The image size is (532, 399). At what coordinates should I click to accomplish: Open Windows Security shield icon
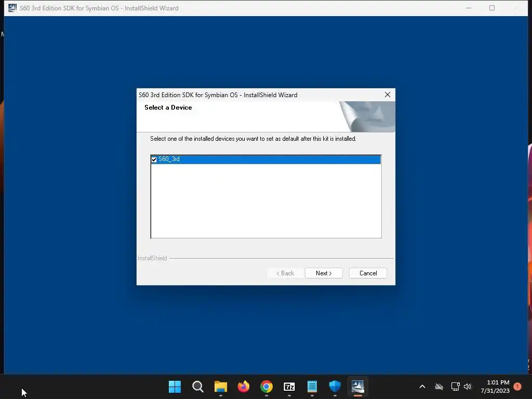click(x=335, y=387)
